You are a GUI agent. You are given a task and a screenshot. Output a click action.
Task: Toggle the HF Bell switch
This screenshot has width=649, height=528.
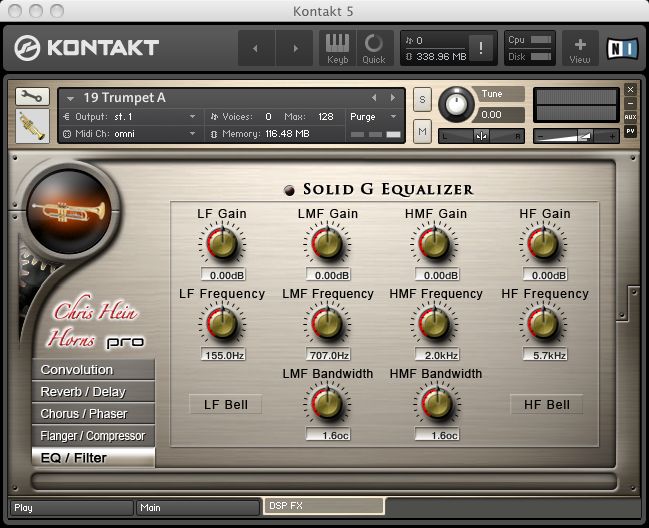[x=547, y=404]
